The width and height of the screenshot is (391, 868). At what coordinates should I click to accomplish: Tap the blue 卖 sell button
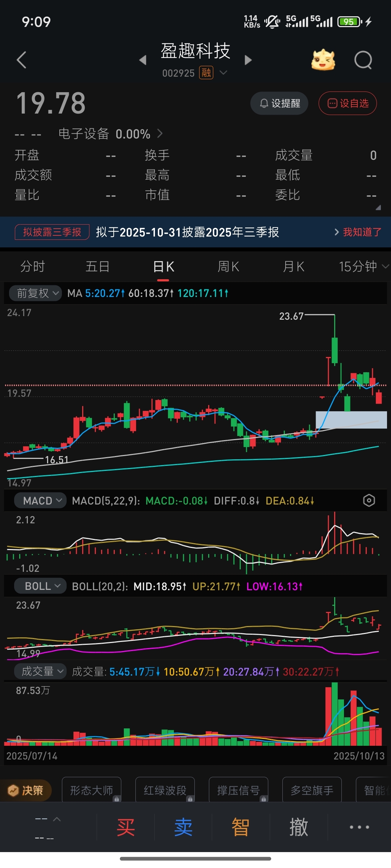pyautogui.click(x=183, y=827)
